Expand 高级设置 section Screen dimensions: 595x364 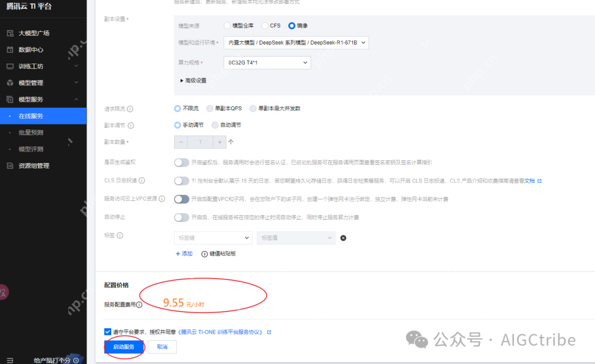(x=193, y=80)
